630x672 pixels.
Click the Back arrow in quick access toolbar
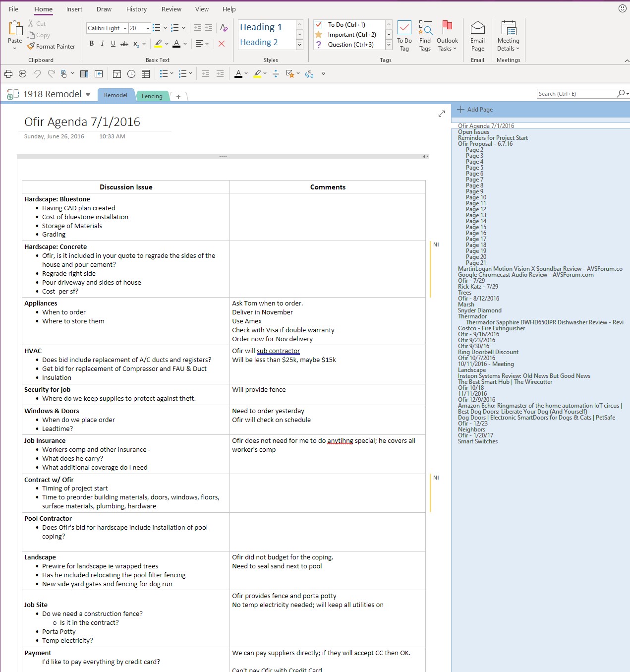(x=22, y=74)
